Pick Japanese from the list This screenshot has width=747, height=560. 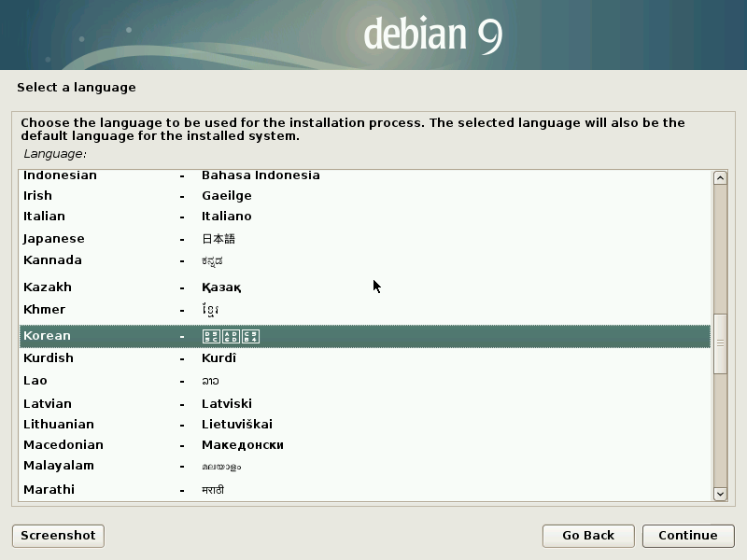coord(53,239)
